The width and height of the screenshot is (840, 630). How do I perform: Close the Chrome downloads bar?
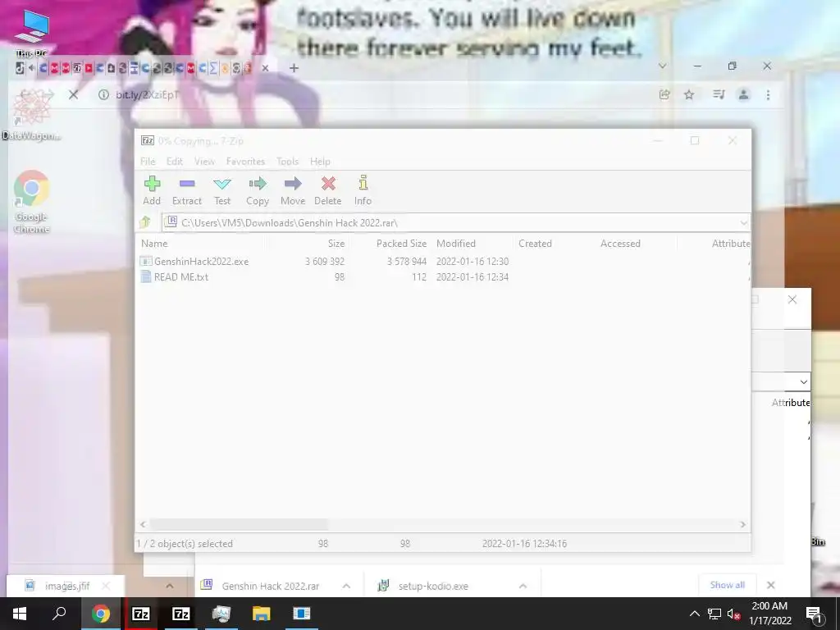coord(770,585)
